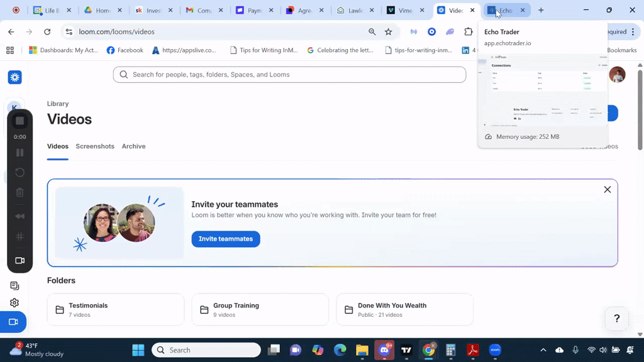Open Adobe Acrobat from taskbar
644x362 pixels.
point(473,350)
